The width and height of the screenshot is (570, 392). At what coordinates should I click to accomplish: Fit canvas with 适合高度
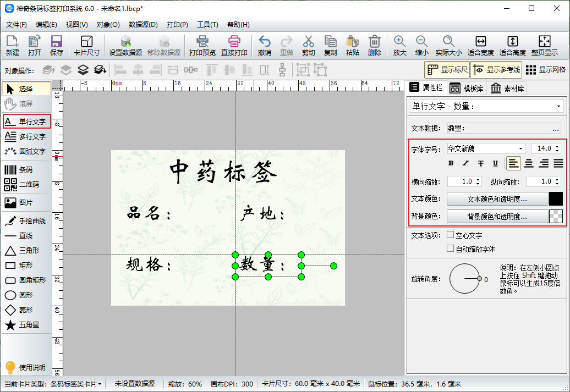(513, 46)
